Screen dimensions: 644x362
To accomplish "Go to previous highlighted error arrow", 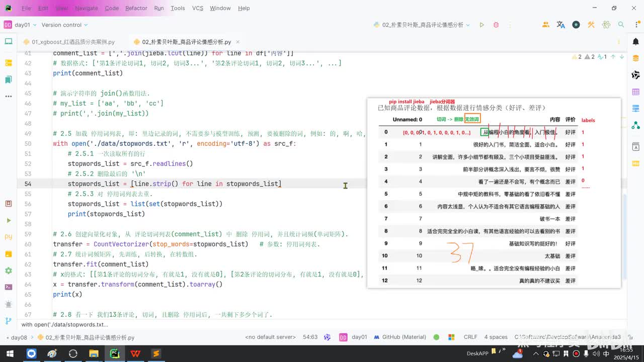I will click(x=613, y=57).
